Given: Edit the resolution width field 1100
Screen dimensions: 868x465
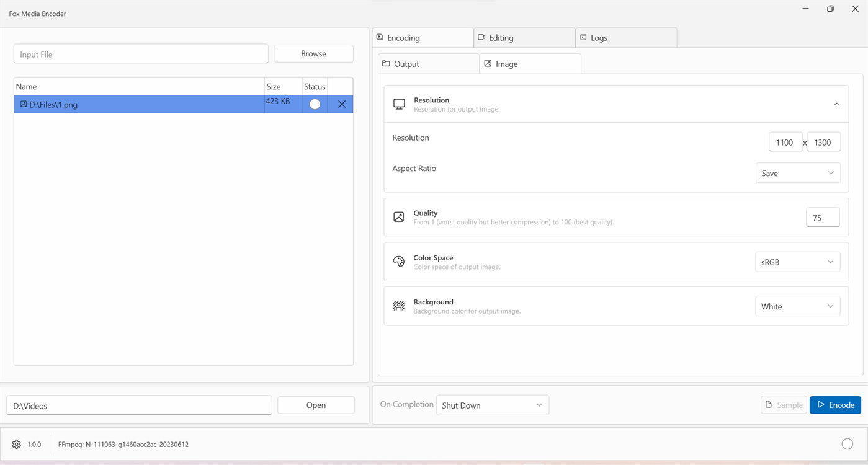Looking at the screenshot, I should click(785, 142).
